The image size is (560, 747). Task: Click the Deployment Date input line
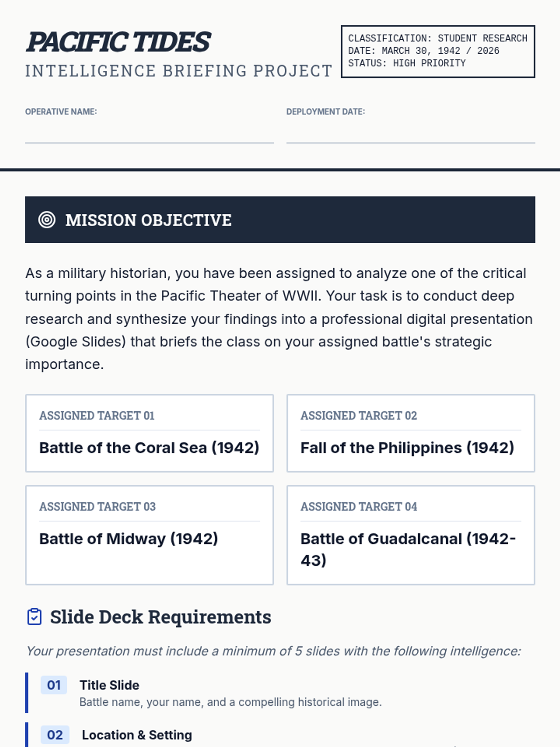pos(411,132)
